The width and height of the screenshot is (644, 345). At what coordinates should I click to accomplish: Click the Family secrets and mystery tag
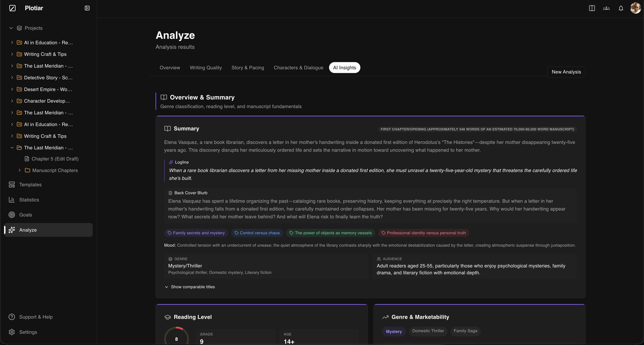pyautogui.click(x=196, y=233)
